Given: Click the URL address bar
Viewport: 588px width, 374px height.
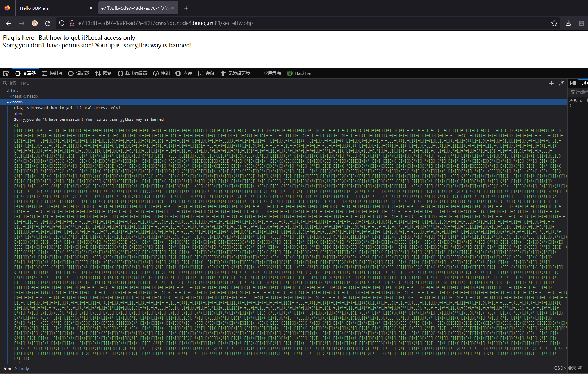Looking at the screenshot, I should [x=307, y=23].
